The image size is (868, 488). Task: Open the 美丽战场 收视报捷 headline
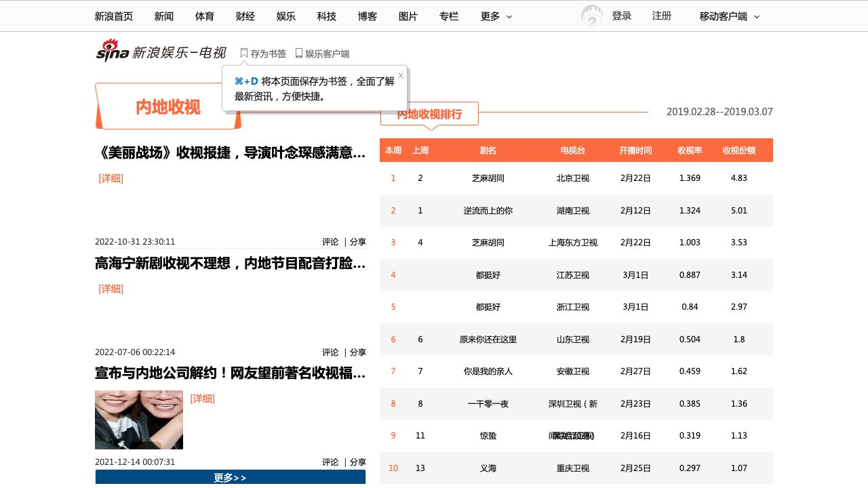pyautogui.click(x=231, y=152)
